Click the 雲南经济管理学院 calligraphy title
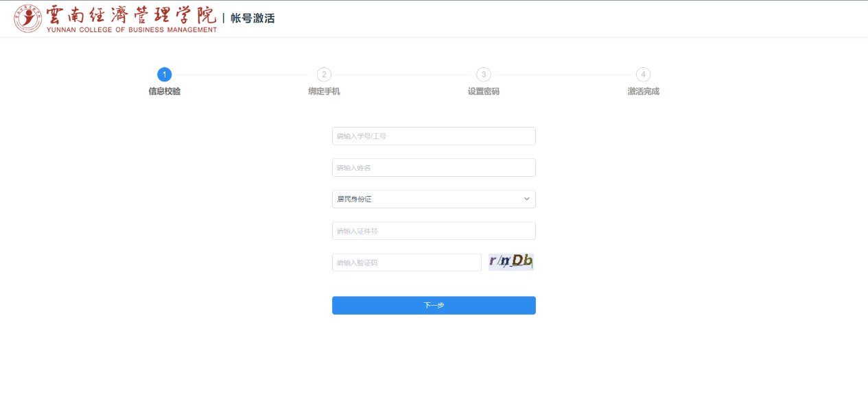Viewport: 868px width, 403px height. (x=130, y=14)
